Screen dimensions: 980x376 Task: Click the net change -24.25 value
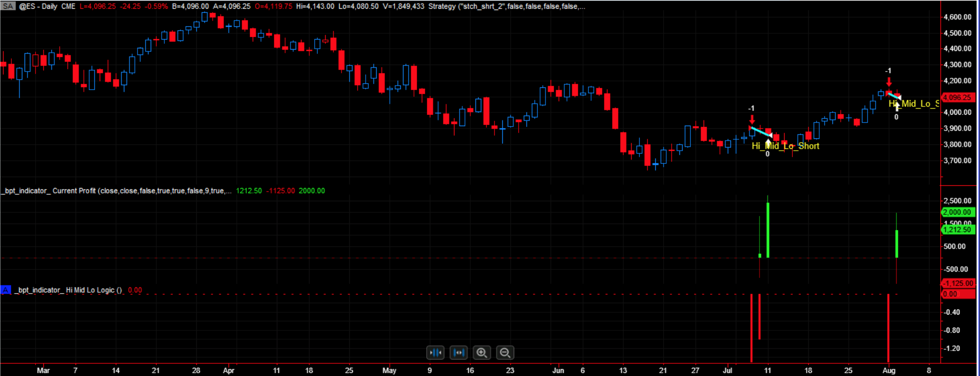[x=130, y=6]
